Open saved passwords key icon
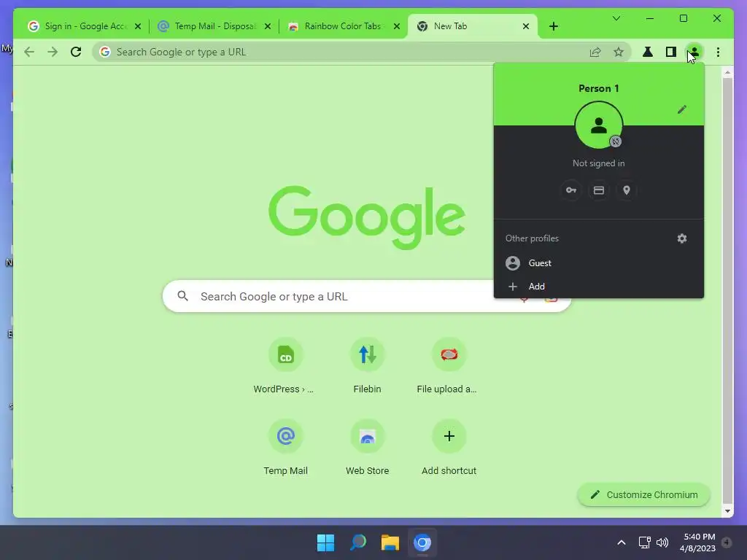 570,190
